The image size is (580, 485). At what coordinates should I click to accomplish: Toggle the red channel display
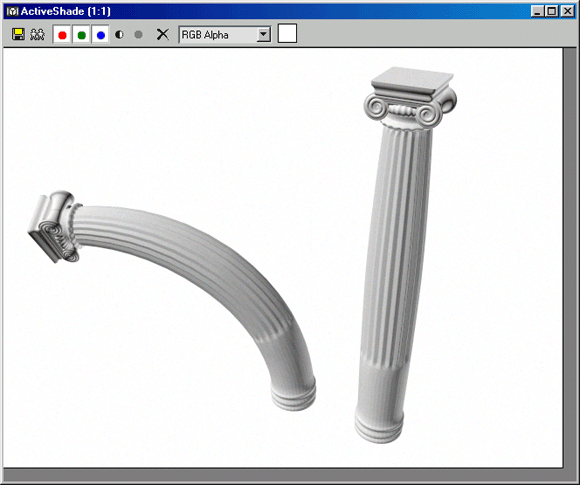click(63, 35)
